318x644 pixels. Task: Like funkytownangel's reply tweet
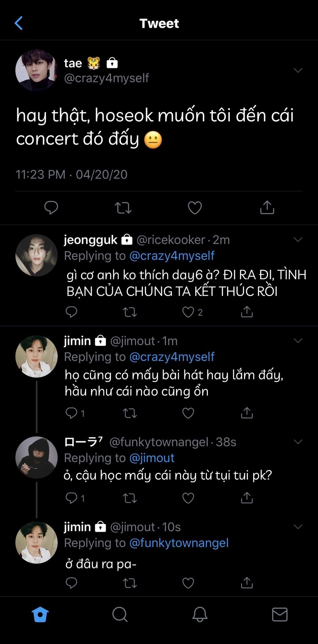pyautogui.click(x=188, y=498)
